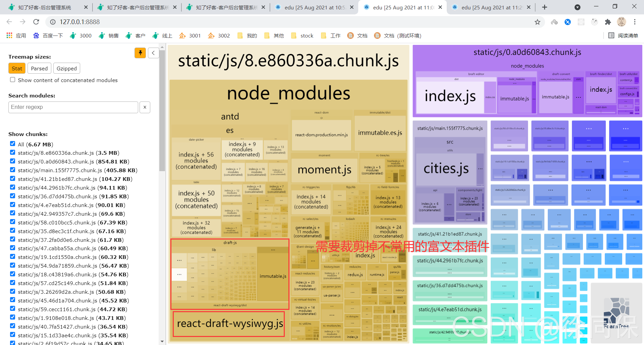
Task: Click FoamTree logo in treemap corner
Action: click(x=616, y=314)
